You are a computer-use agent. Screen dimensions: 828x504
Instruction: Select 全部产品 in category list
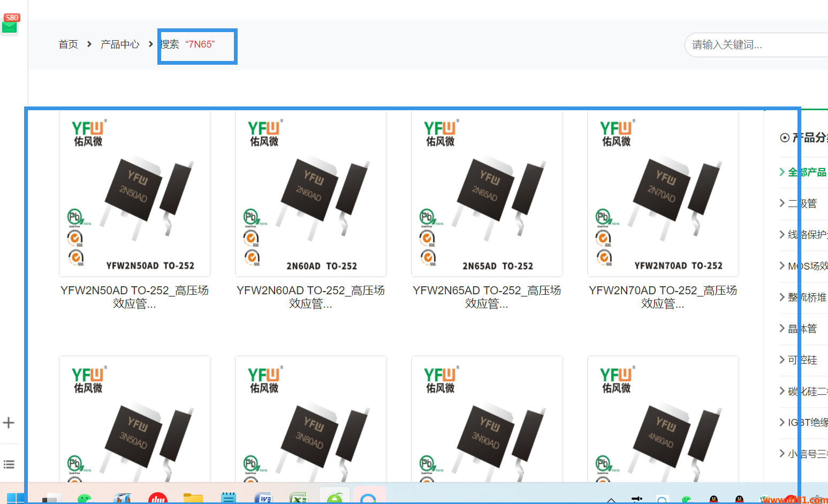tap(807, 172)
